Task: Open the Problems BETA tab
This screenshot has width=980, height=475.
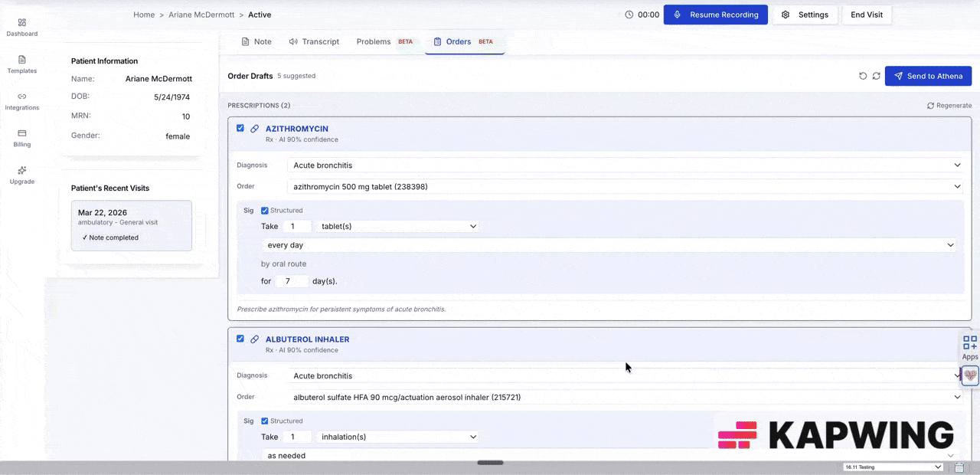Action: click(374, 41)
